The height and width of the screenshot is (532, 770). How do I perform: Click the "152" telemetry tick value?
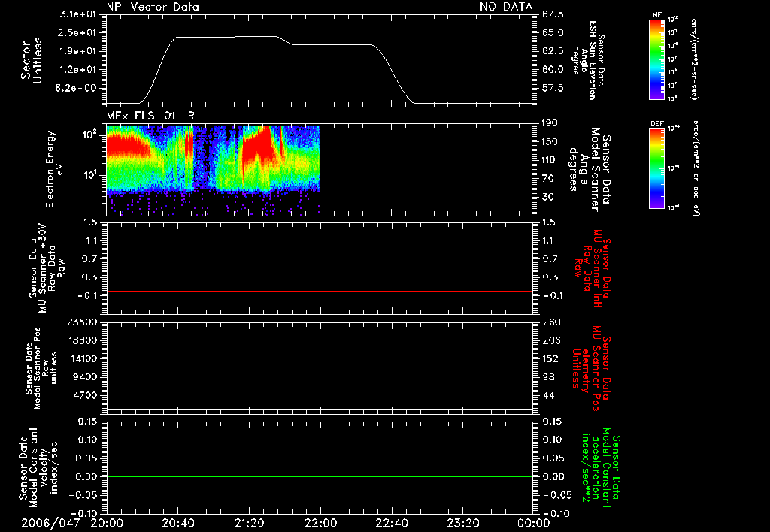pos(550,358)
